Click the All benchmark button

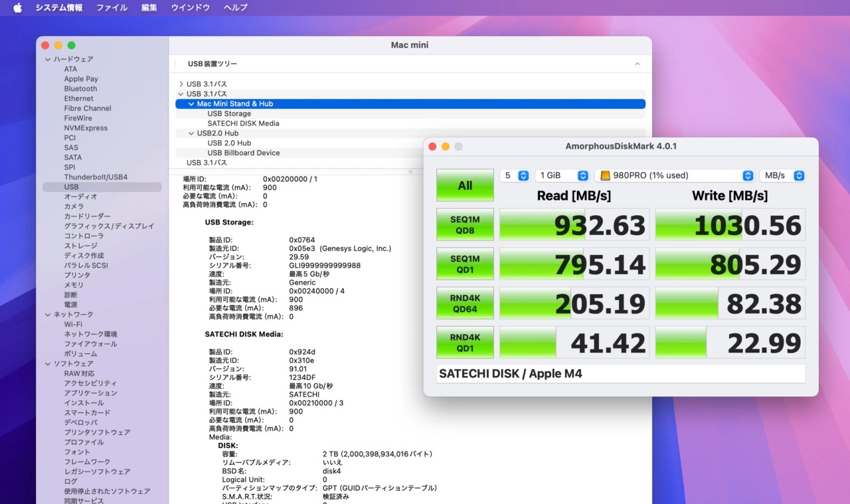[x=465, y=185]
